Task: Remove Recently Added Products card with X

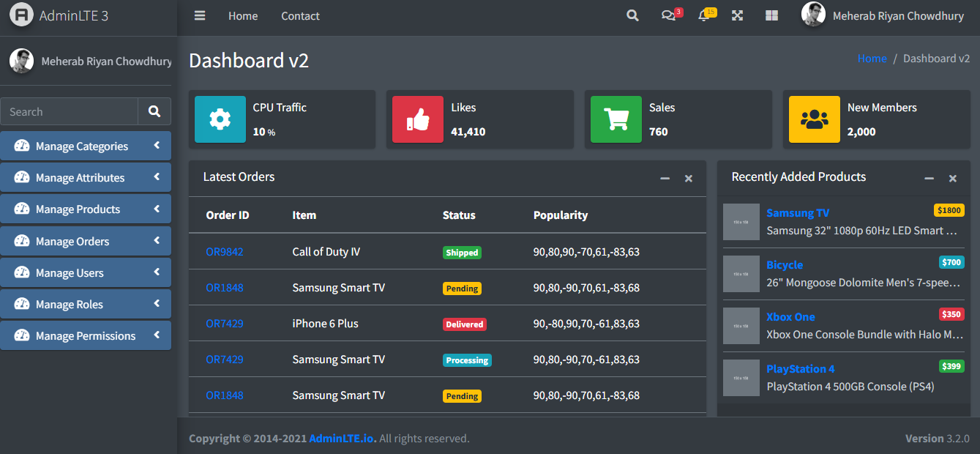Action: (x=953, y=178)
